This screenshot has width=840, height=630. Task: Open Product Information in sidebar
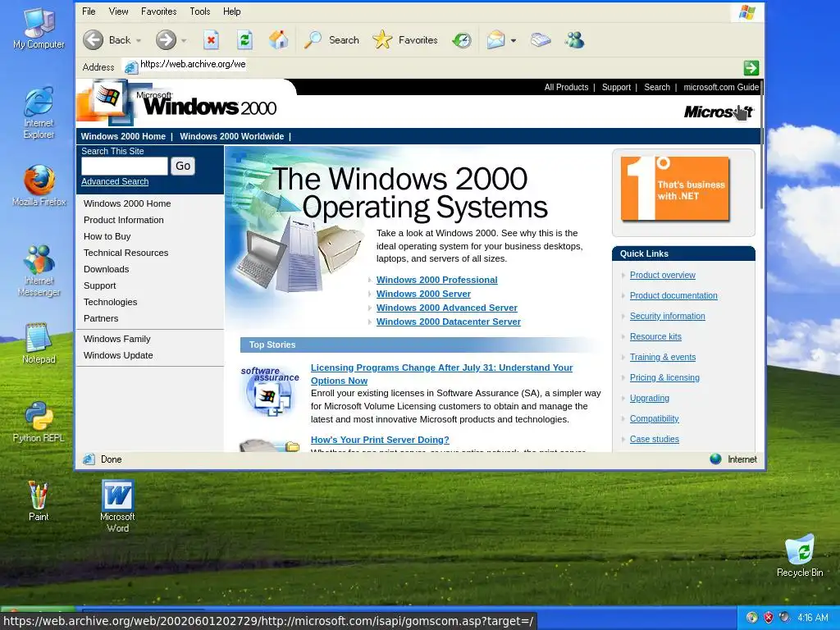(x=124, y=220)
